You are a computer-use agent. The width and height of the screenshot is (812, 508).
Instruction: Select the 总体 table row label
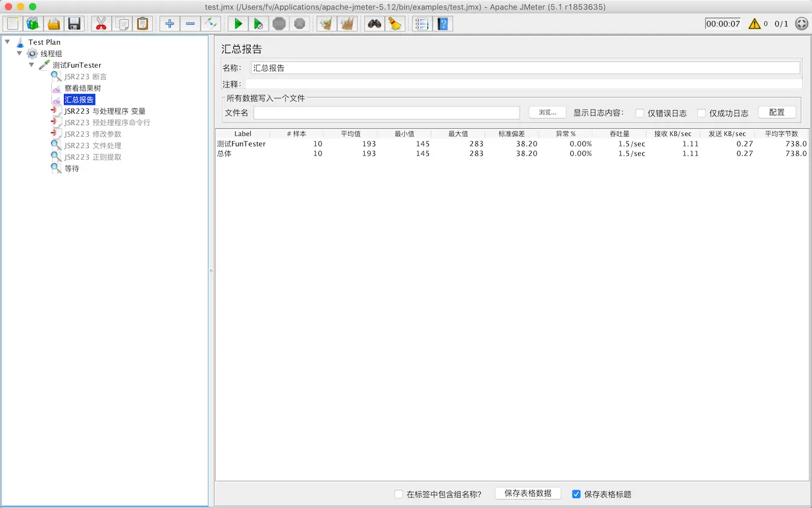tap(224, 154)
